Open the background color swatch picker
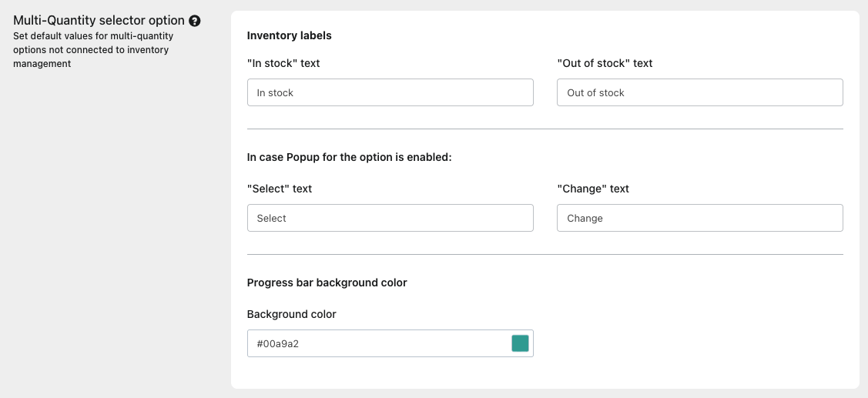Screen dimensions: 868x398 [520, 343]
